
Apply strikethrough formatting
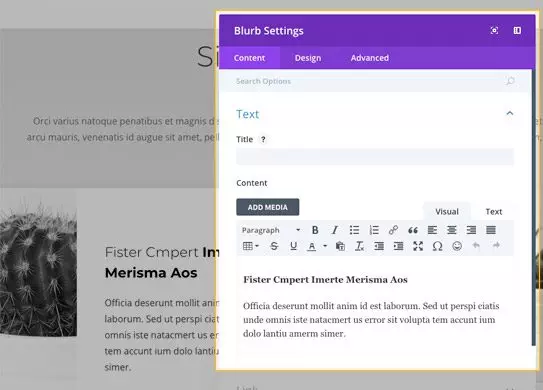click(274, 246)
